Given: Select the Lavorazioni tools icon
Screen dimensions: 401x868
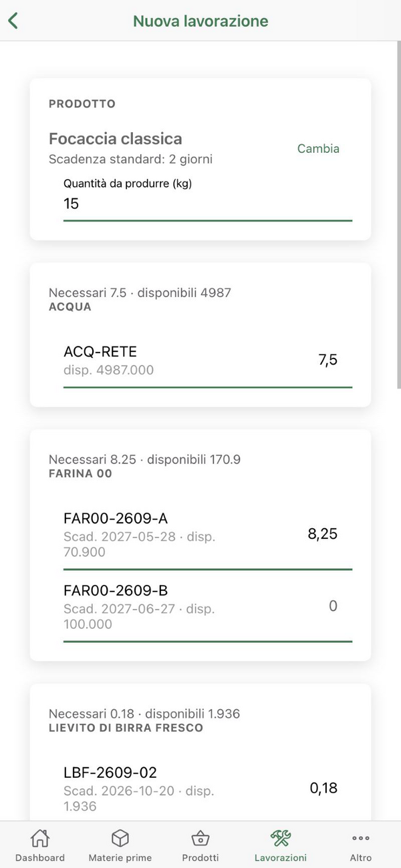Looking at the screenshot, I should pos(281,838).
